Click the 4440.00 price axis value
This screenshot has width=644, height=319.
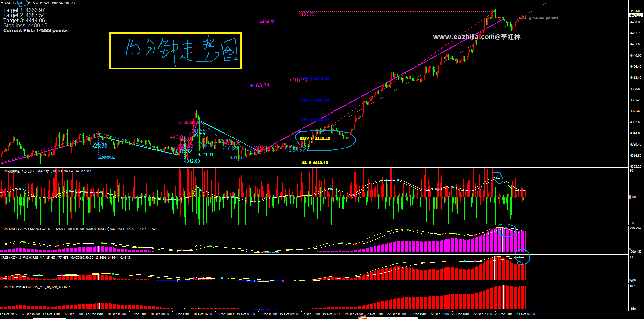point(636,55)
